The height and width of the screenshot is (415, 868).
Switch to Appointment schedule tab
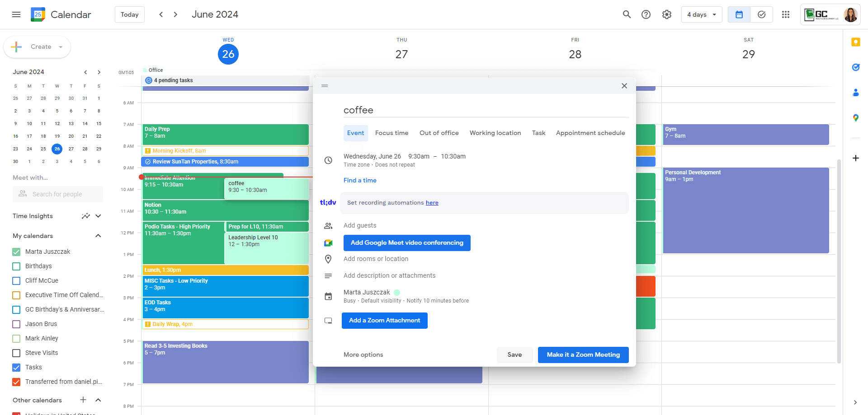(590, 133)
